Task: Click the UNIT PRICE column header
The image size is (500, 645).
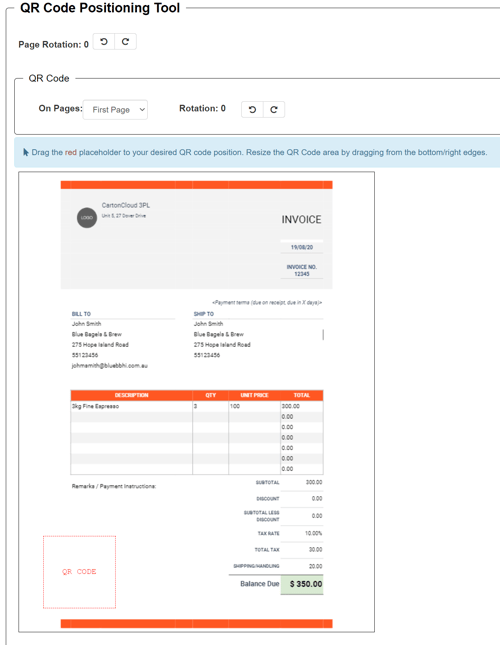Action: coord(255,395)
